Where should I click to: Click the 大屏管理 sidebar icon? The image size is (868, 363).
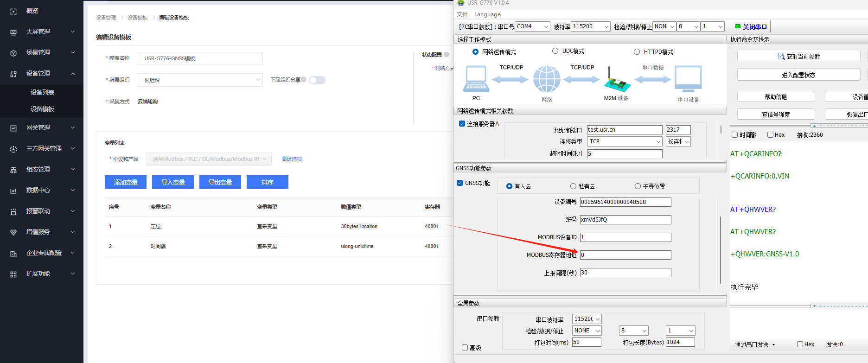13,32
